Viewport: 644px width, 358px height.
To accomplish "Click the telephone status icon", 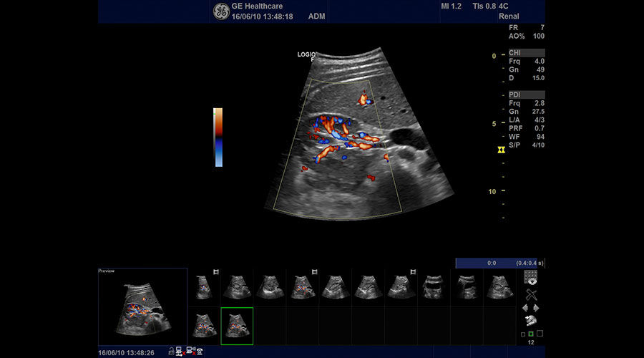I will 200,352.
